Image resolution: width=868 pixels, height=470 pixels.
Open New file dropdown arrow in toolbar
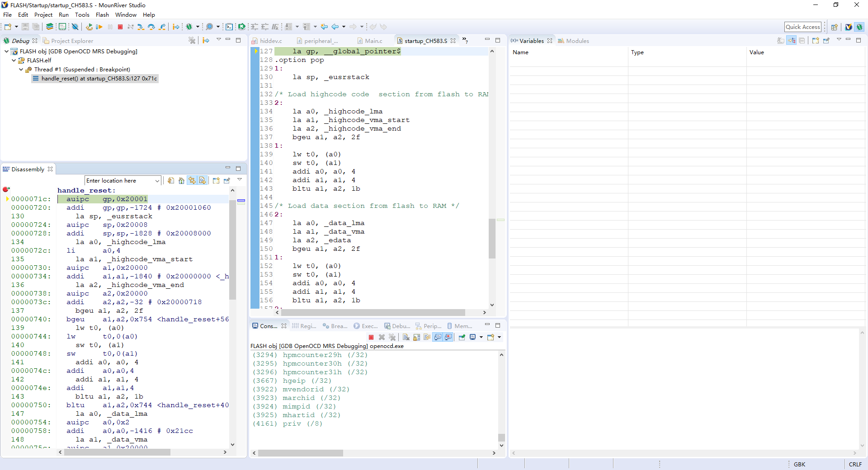(x=16, y=27)
